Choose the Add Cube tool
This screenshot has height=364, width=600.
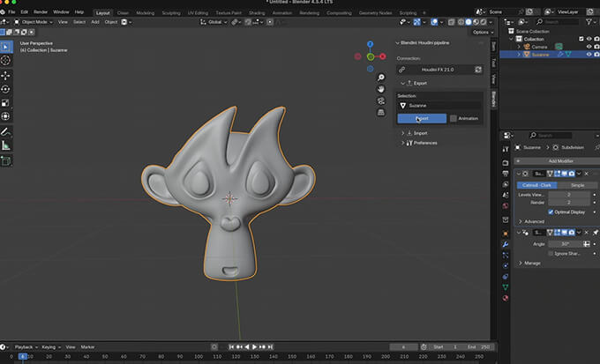pos(6,160)
